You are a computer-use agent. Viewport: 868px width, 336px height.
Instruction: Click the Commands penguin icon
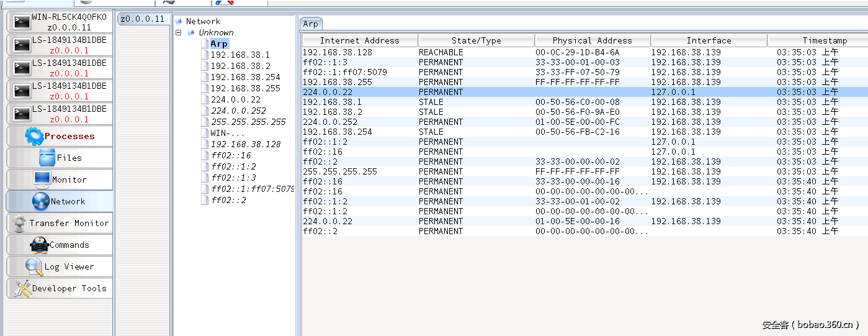point(40,245)
